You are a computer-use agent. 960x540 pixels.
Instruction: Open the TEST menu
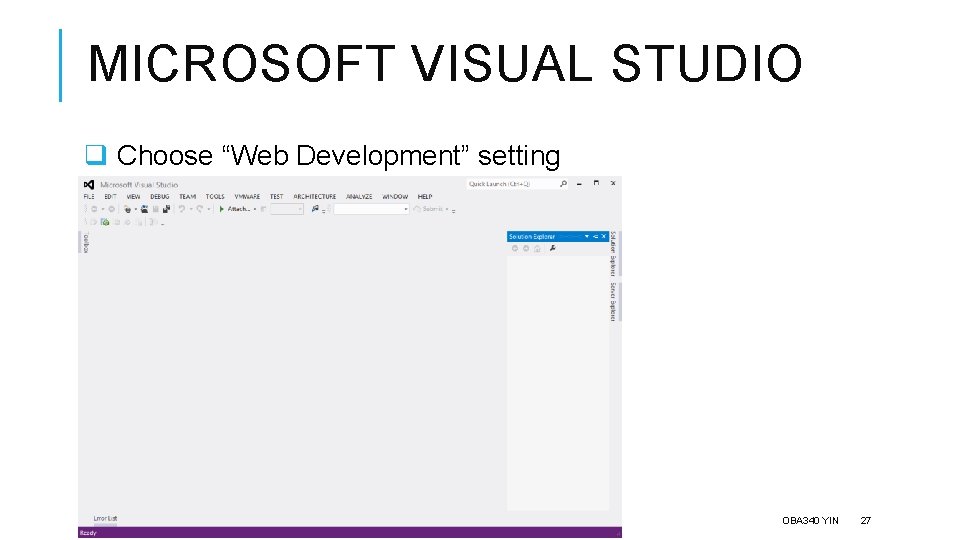pyautogui.click(x=277, y=197)
